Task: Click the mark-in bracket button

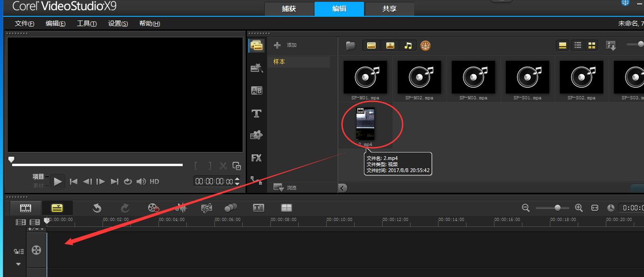Action: point(196,166)
